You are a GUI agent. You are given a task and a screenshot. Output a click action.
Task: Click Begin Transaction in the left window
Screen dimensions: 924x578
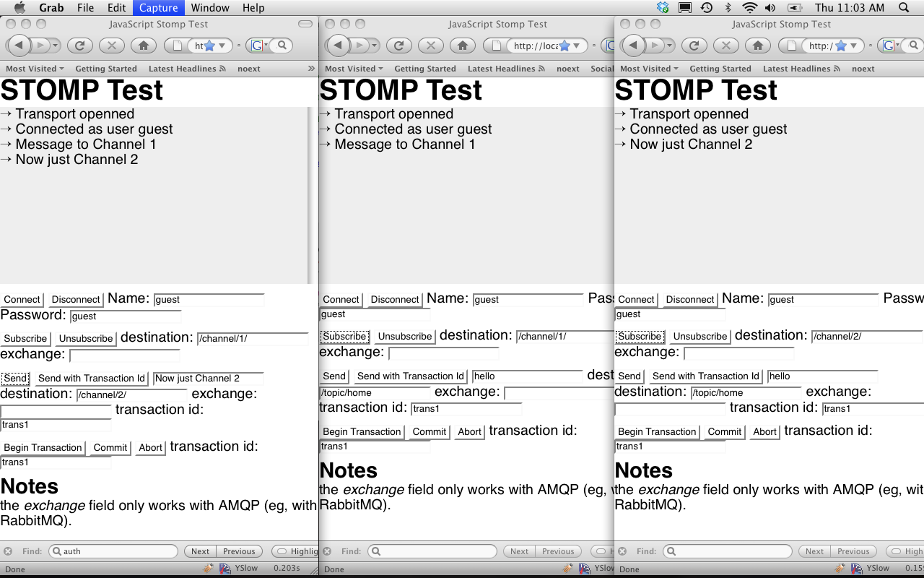click(x=43, y=447)
